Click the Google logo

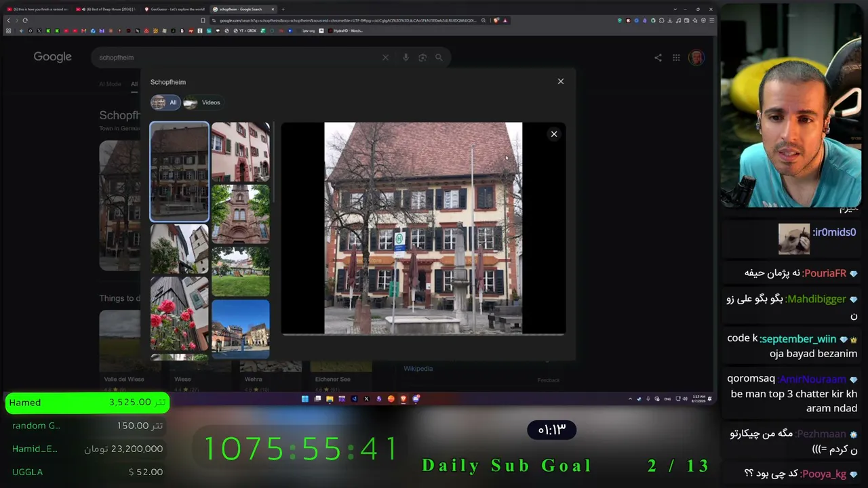[53, 57]
